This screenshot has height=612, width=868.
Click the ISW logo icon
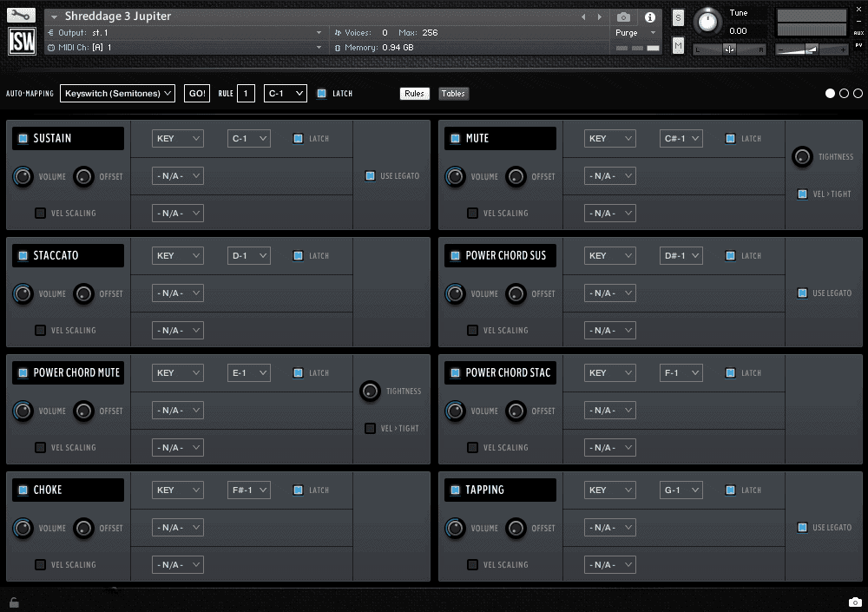(22, 41)
